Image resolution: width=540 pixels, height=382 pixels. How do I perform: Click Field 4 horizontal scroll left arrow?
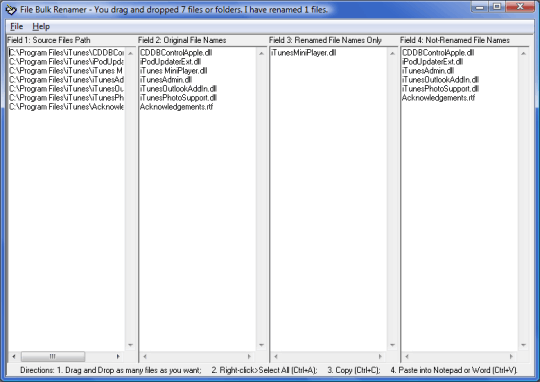[407, 356]
